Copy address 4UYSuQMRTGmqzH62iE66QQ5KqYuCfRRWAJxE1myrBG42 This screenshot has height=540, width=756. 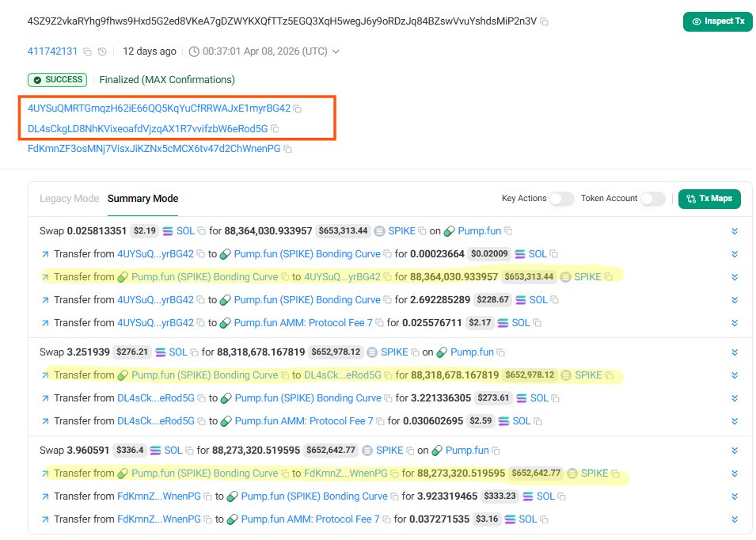tap(298, 109)
